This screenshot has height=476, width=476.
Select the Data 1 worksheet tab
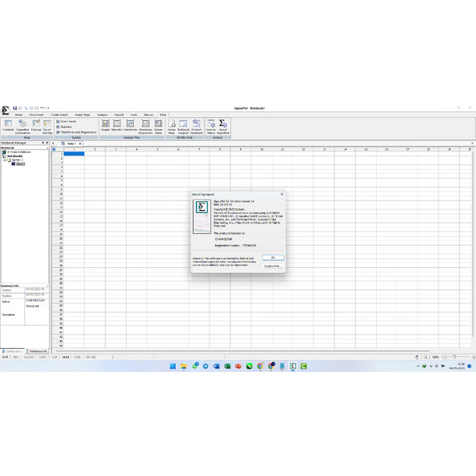click(71, 143)
